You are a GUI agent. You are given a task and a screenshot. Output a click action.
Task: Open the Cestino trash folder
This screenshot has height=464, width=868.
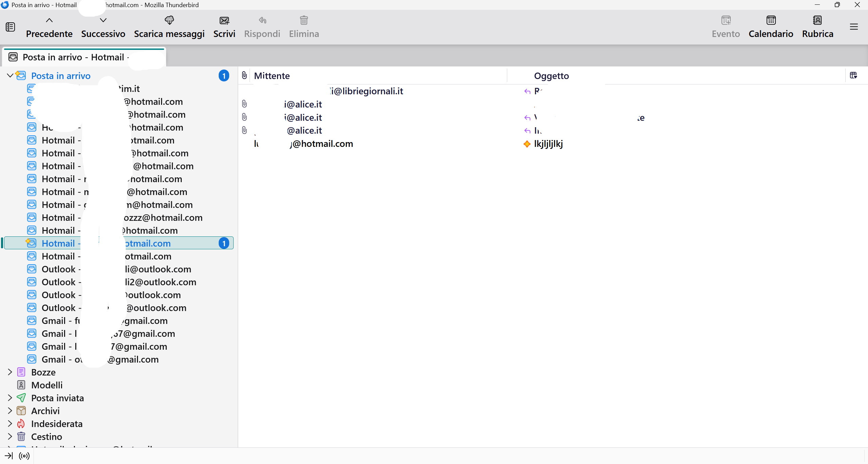coord(46,437)
